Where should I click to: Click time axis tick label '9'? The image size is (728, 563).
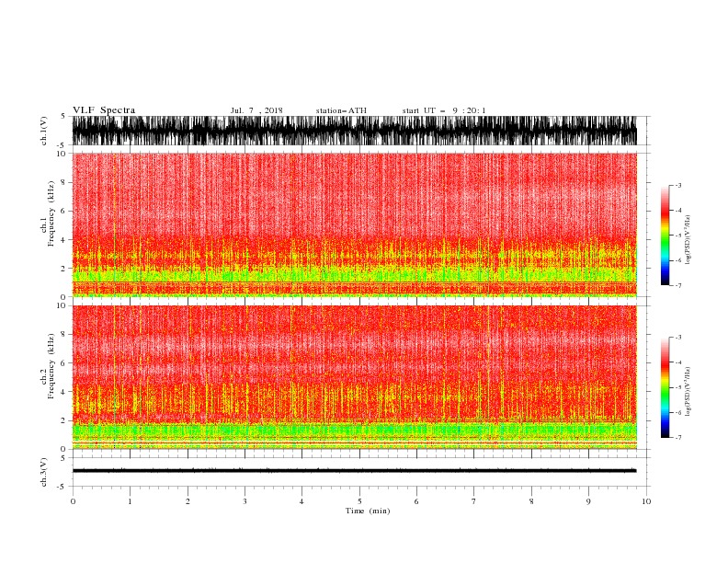pos(588,501)
